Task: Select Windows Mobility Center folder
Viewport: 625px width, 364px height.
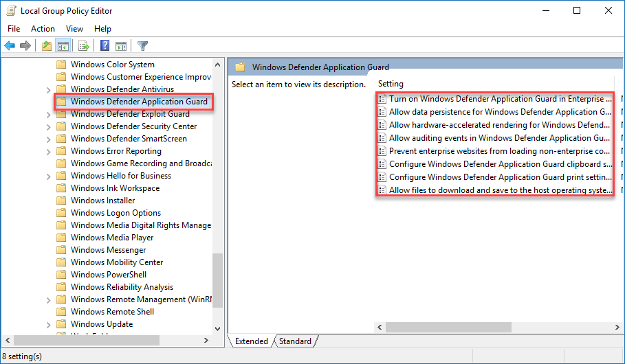Action: (117, 262)
